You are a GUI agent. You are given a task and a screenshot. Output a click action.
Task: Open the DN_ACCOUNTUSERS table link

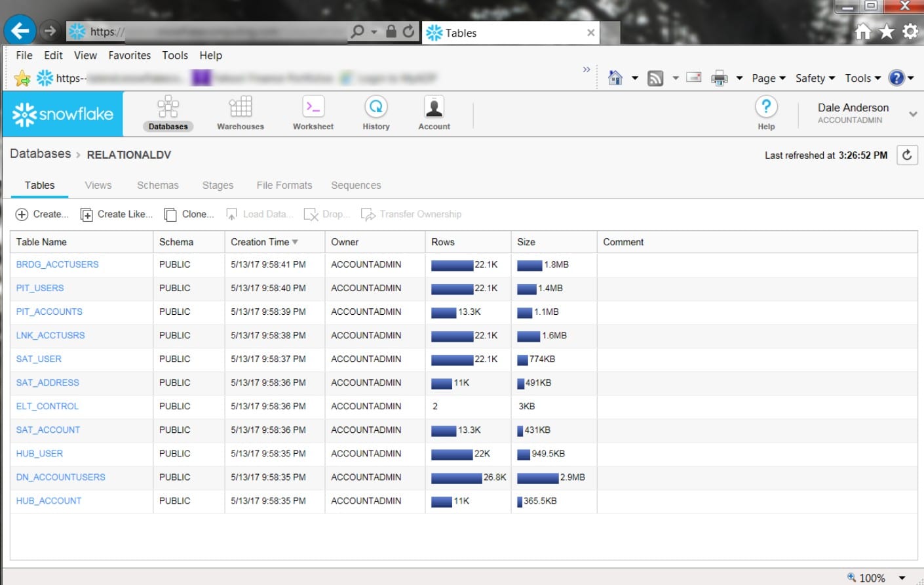coord(60,477)
